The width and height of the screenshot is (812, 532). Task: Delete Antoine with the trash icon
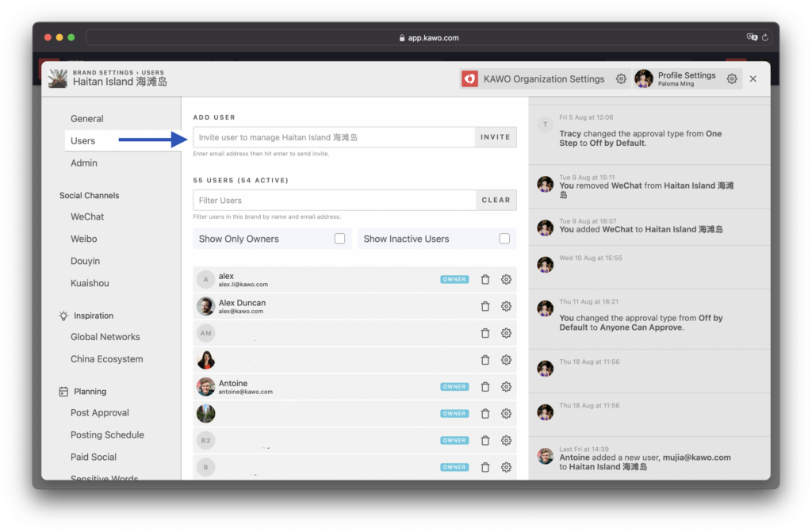[x=485, y=387]
